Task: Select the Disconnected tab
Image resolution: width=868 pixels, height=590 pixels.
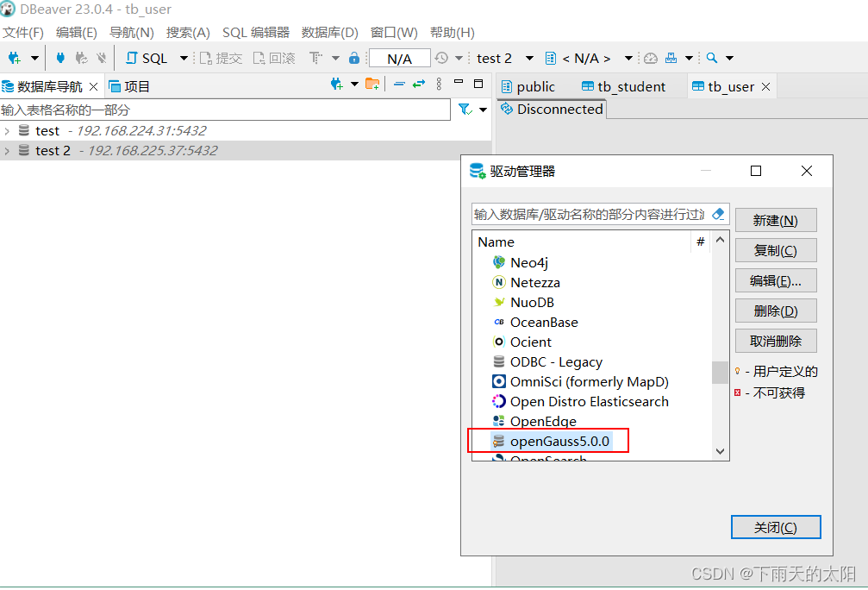Action: pyautogui.click(x=552, y=110)
